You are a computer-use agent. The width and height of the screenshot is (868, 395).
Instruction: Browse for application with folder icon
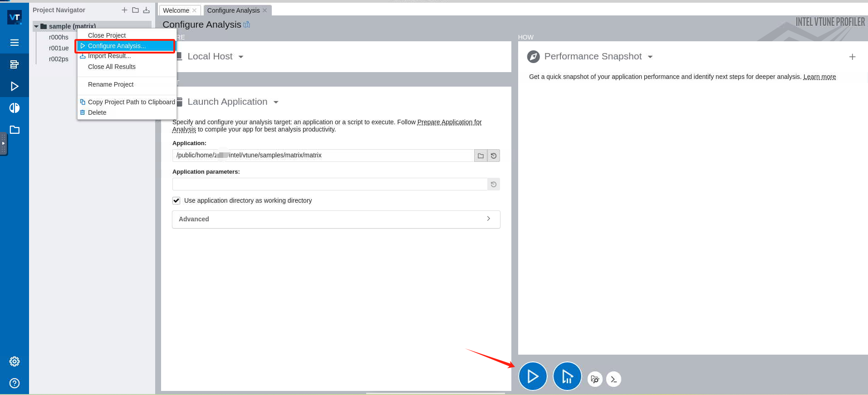click(481, 156)
